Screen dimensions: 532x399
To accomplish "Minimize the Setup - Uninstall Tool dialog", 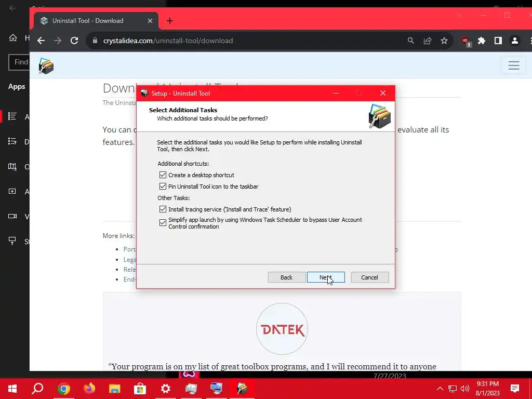I will (x=336, y=94).
